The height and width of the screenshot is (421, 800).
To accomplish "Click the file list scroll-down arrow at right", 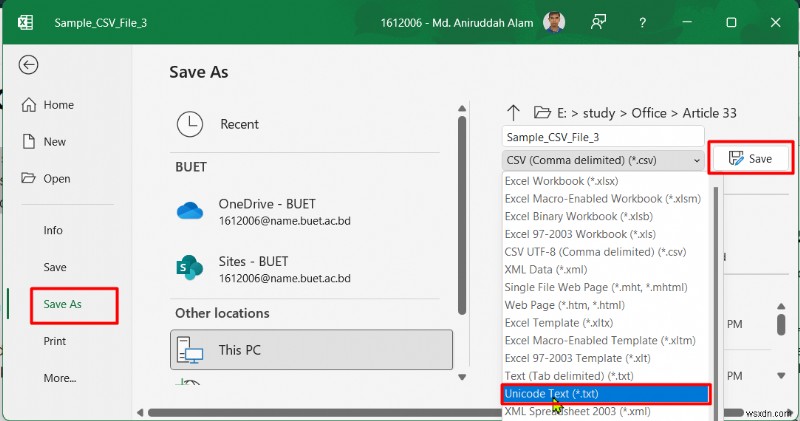I will (x=781, y=376).
